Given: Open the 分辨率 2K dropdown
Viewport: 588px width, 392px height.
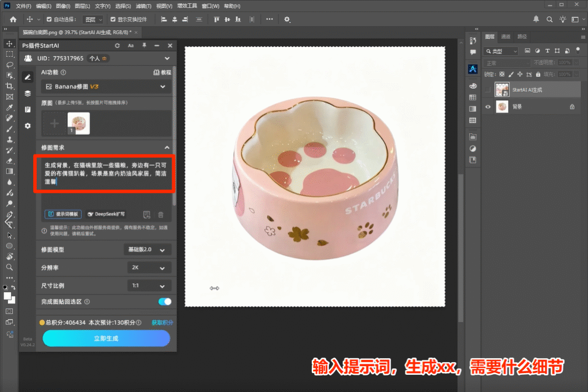Looking at the screenshot, I should tap(149, 267).
